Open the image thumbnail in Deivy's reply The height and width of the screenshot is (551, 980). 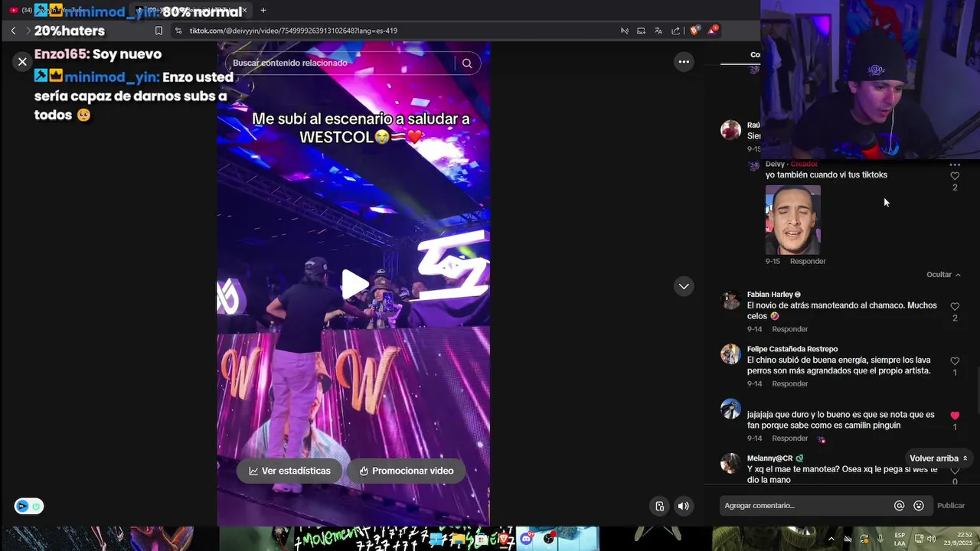pyautogui.click(x=793, y=220)
